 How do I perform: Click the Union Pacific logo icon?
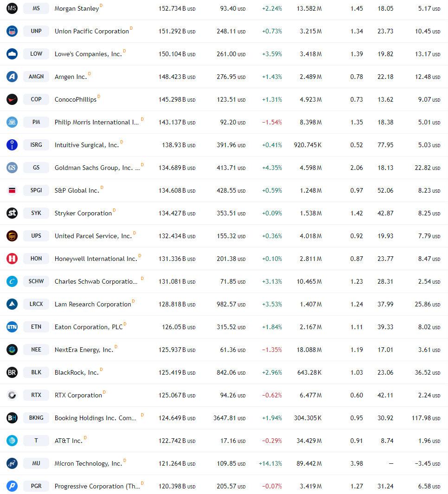coord(12,31)
